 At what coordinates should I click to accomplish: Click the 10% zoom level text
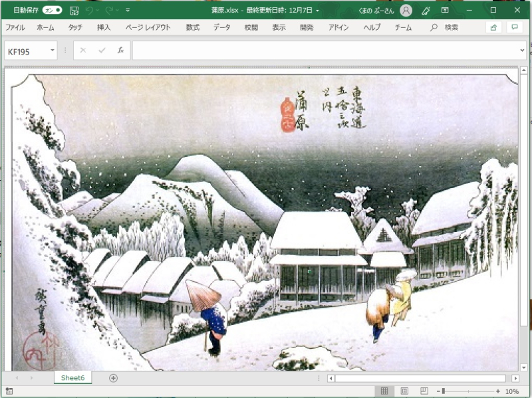(512, 391)
